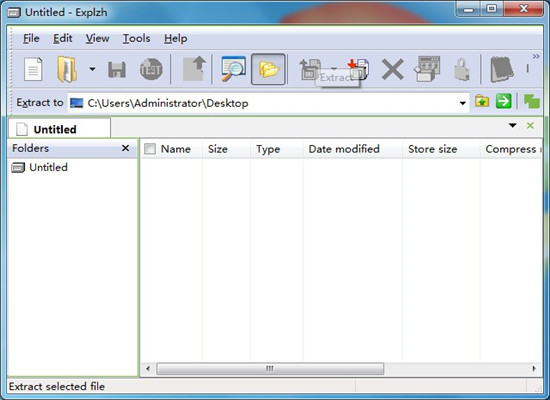This screenshot has width=550, height=400.
Task: Tick the select-all checkbox beside Name
Action: [x=150, y=149]
